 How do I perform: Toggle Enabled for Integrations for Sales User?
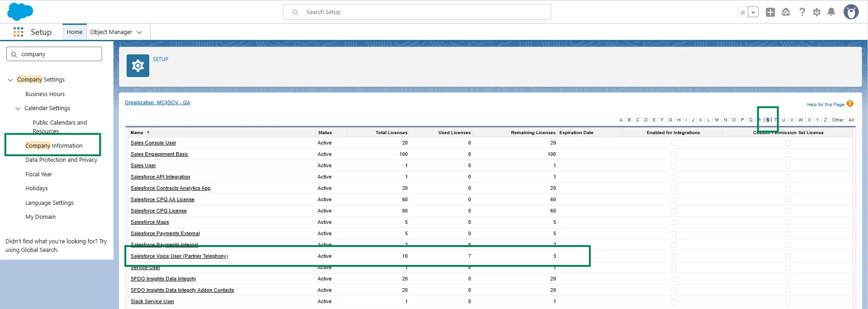point(673,166)
